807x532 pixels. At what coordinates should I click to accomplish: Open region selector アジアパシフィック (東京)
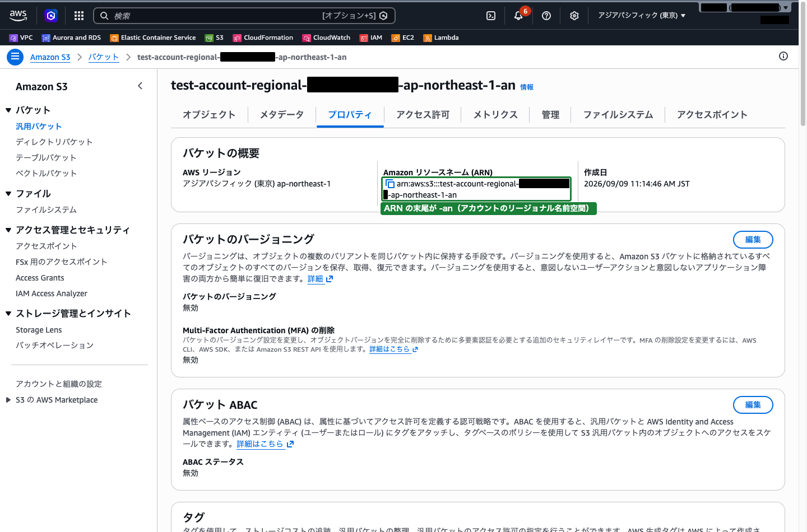tap(642, 16)
